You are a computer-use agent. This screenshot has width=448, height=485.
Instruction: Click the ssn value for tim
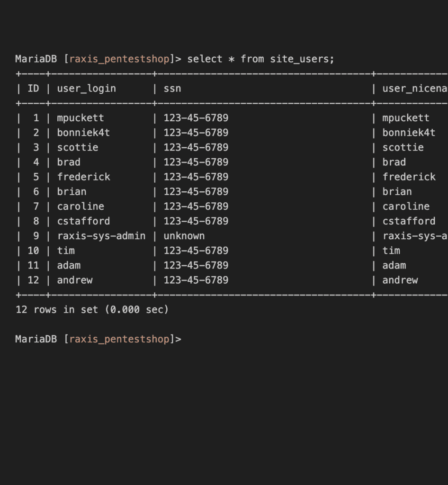tap(196, 251)
